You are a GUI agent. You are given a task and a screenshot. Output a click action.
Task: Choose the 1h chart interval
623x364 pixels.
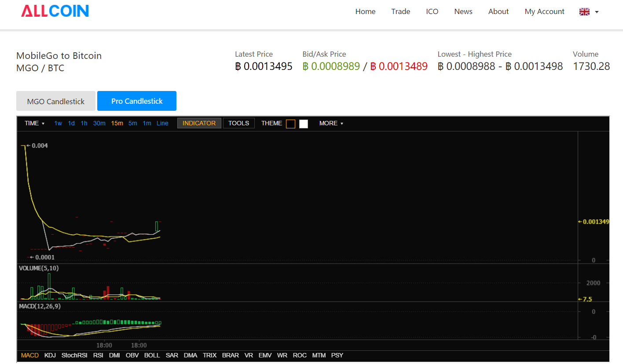click(84, 123)
